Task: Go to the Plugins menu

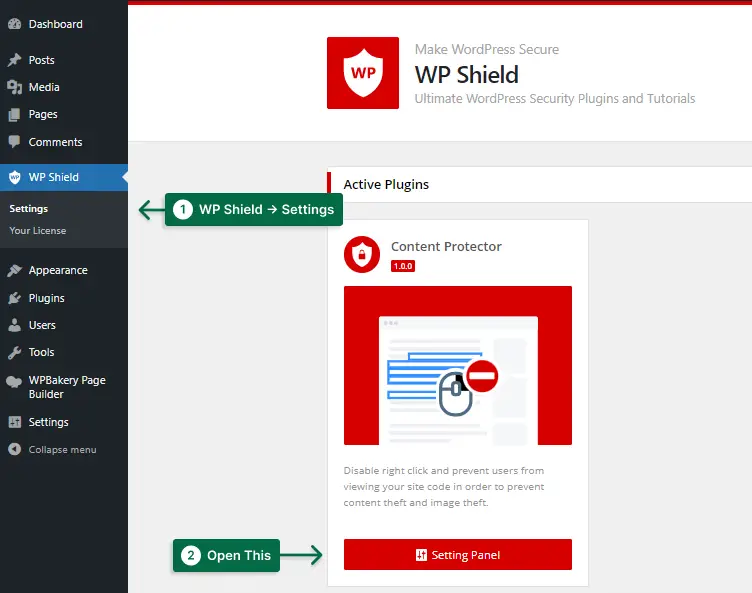Action: 64,298
